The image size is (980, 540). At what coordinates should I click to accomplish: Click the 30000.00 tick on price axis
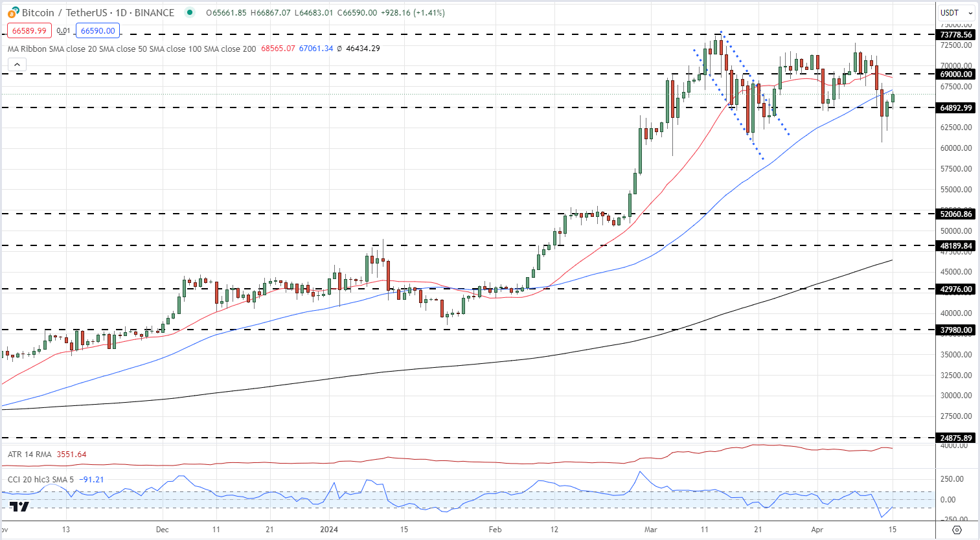pos(956,396)
